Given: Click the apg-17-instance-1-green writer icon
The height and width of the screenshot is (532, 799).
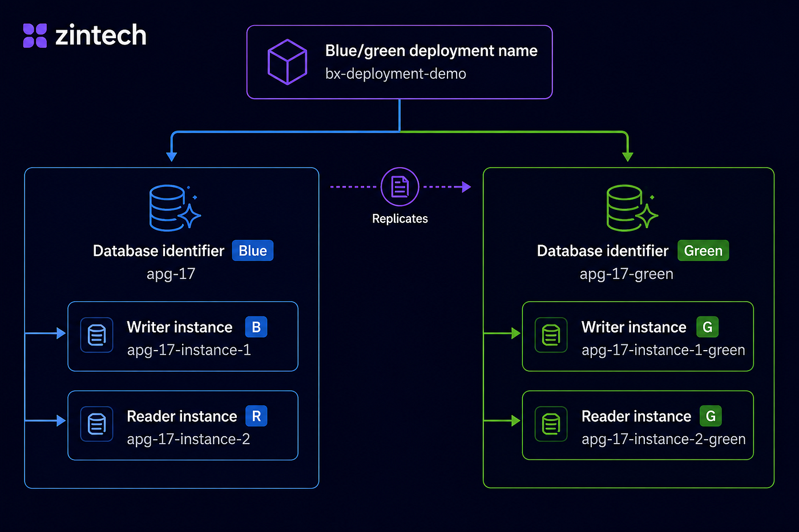Looking at the screenshot, I should pyautogui.click(x=551, y=335).
